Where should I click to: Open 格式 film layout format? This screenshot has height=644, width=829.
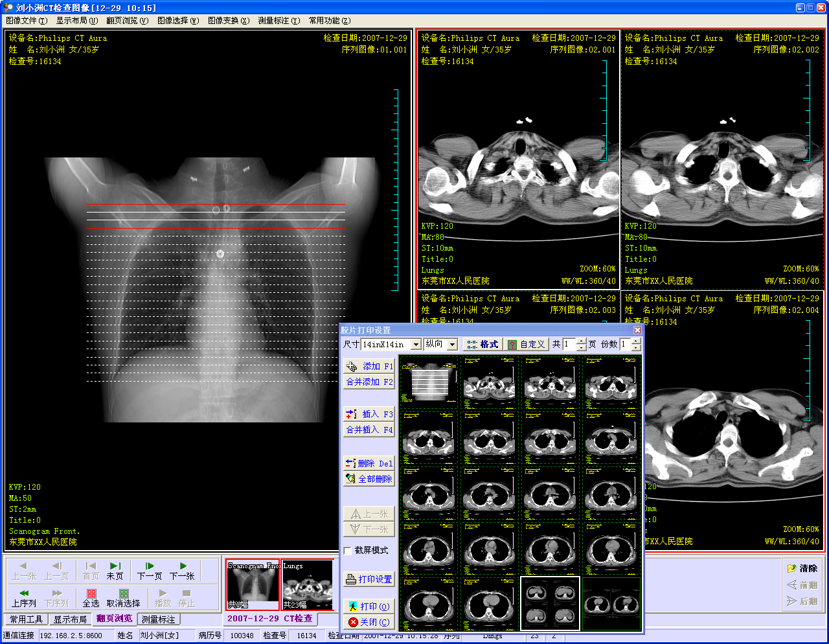(483, 345)
